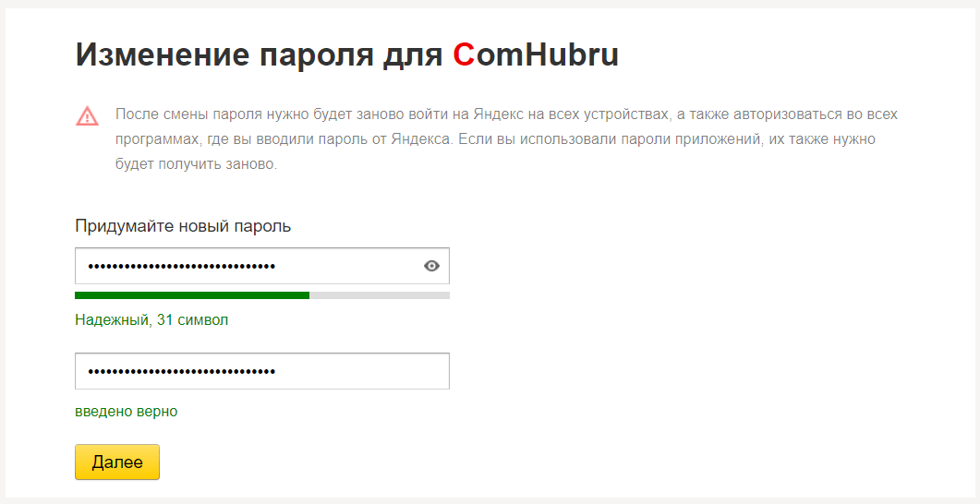Focus the new password input field

pos(262,266)
